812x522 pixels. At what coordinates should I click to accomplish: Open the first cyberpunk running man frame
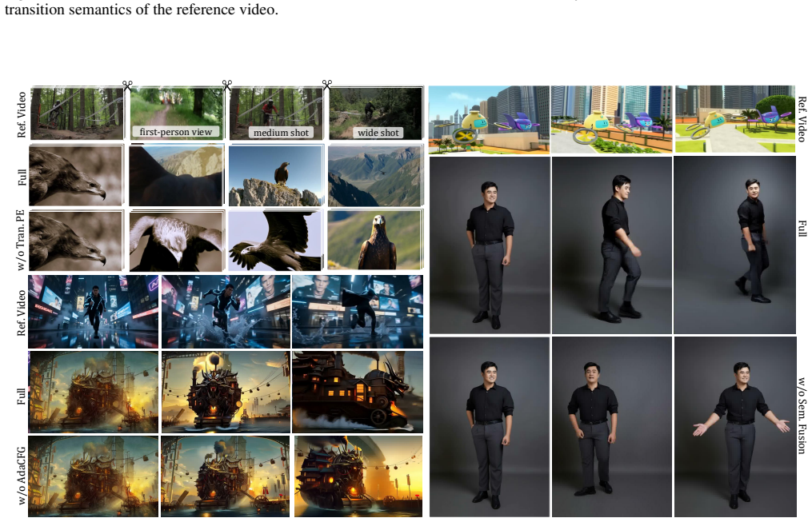pyautogui.click(x=94, y=312)
